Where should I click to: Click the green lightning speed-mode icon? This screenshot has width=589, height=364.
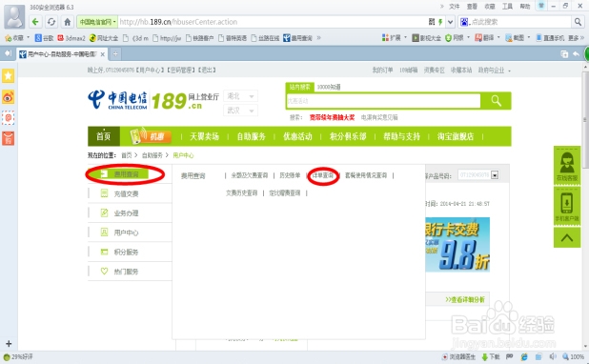tap(440, 22)
